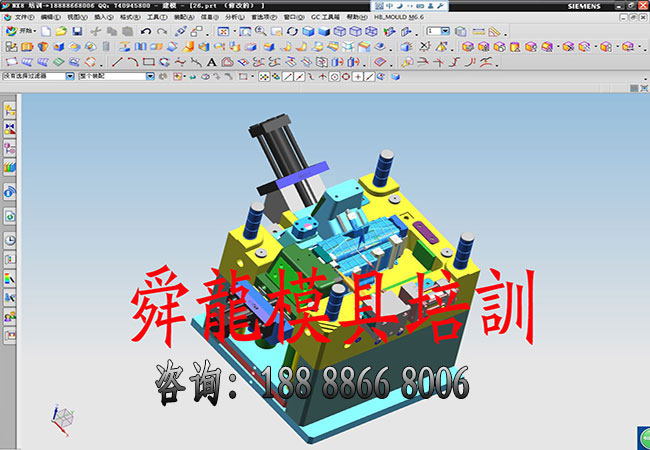Open the layer number dropdown

click(446, 32)
